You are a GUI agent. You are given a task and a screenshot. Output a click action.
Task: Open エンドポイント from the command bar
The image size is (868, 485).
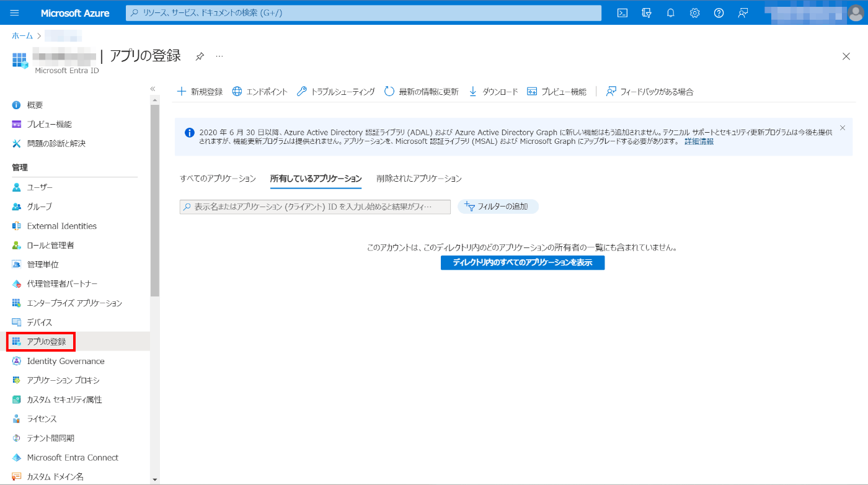coord(260,92)
